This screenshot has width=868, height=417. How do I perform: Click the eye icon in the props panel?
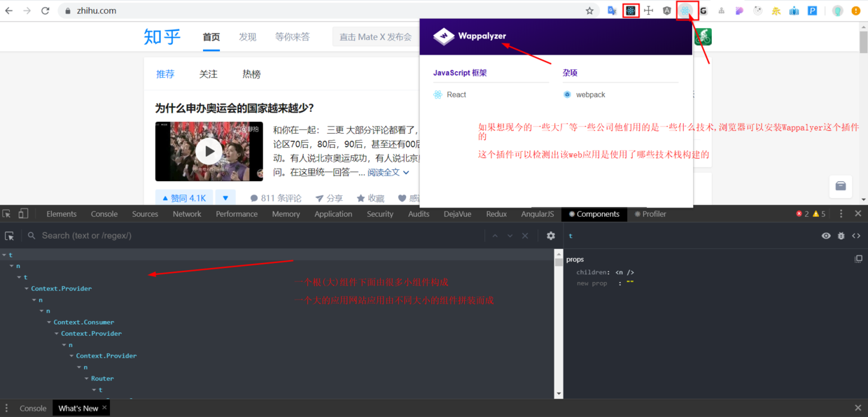(826, 236)
